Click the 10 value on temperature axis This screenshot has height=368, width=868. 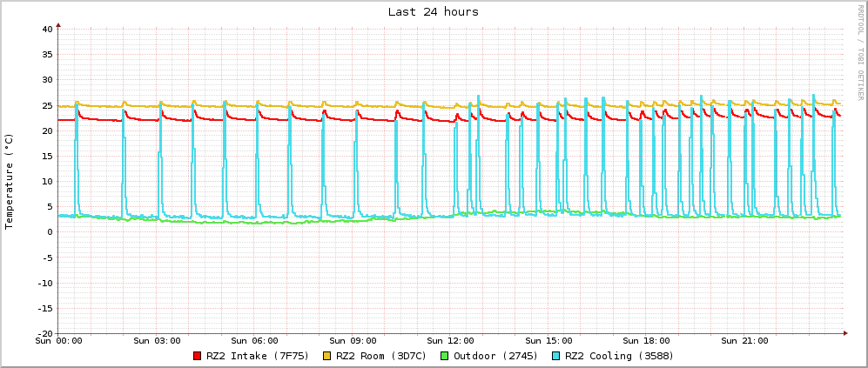pyautogui.click(x=46, y=182)
